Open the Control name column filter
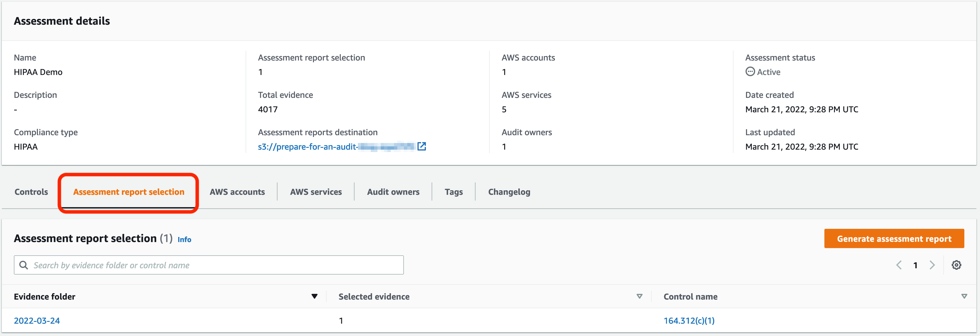Viewport: 980px width, 336px height. pyautogui.click(x=964, y=296)
